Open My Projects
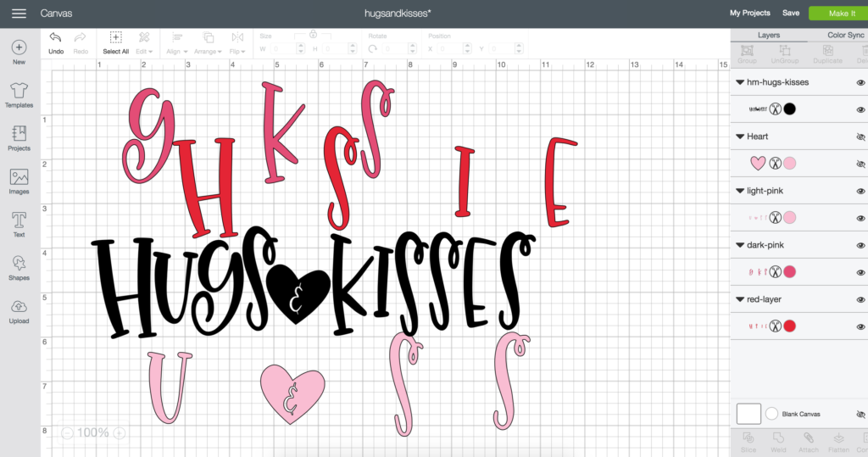This screenshot has height=457, width=868. coord(749,14)
